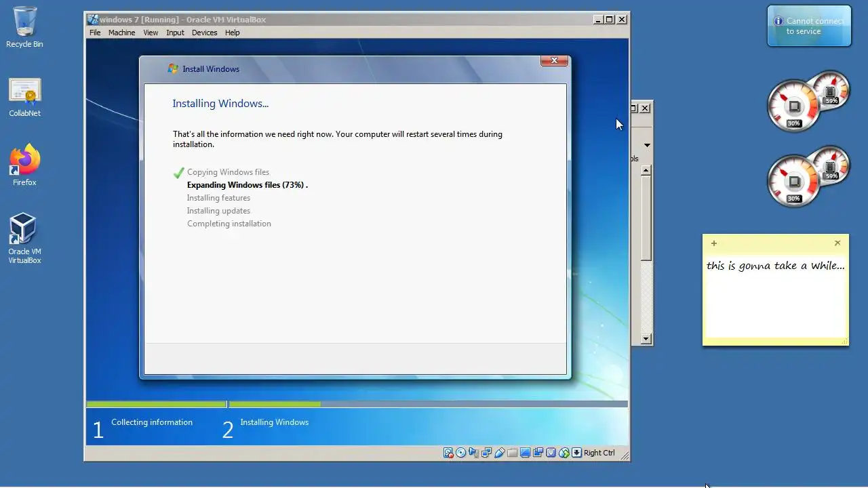
Task: Open the File menu in VirtualBox
Action: click(x=95, y=33)
